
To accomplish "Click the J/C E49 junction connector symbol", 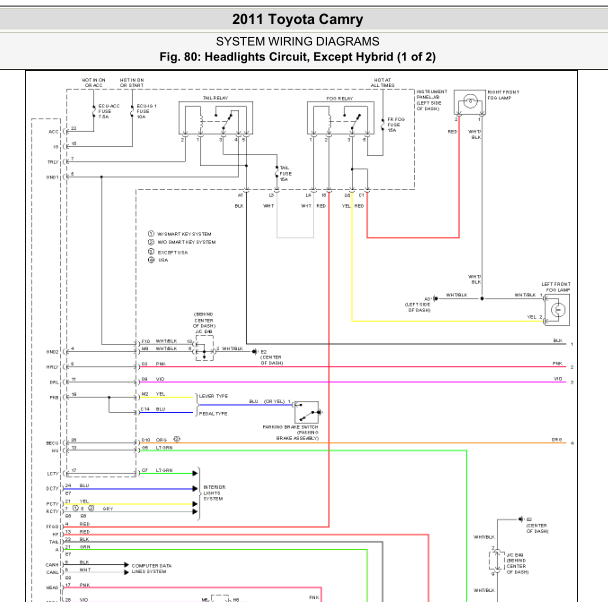I will pyautogui.click(x=497, y=561).
